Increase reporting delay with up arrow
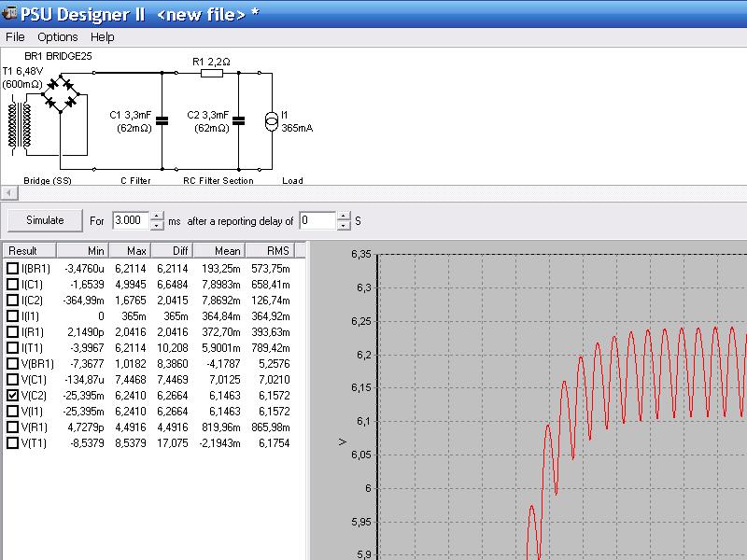Screen dimensions: 747x560 tap(344, 217)
